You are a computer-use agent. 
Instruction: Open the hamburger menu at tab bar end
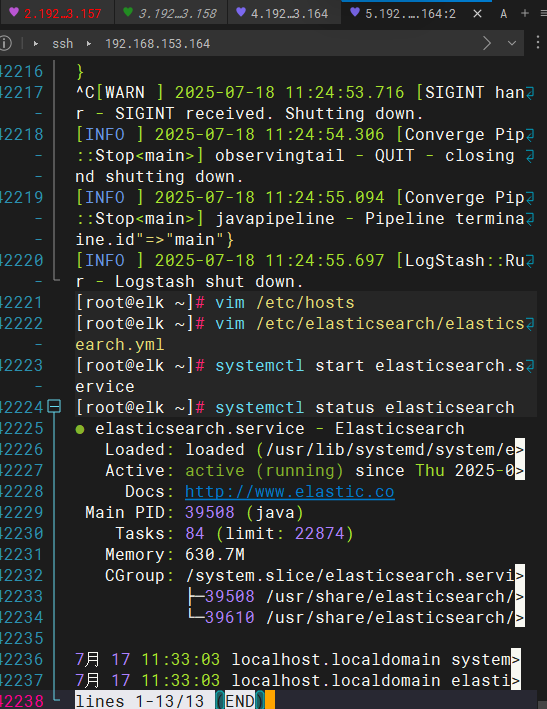(x=543, y=14)
